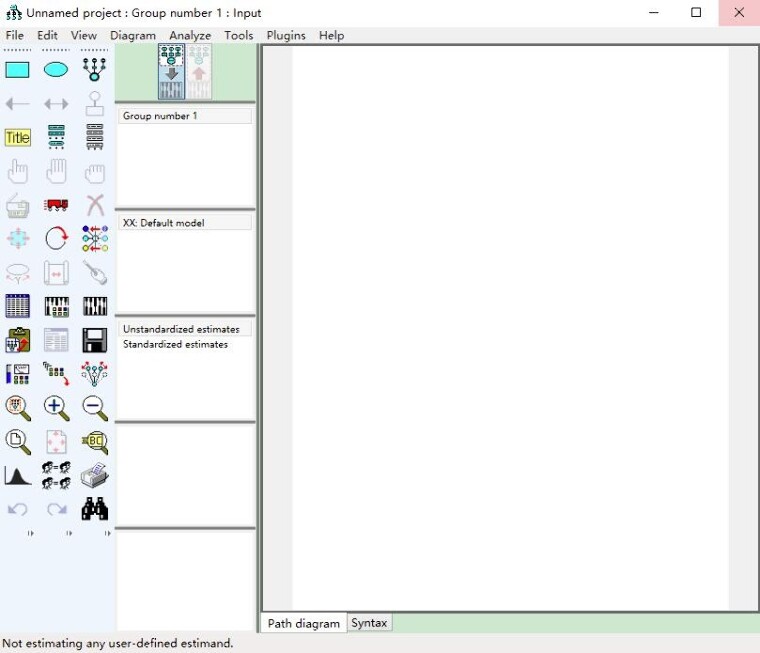Open the Edit menu

tap(47, 35)
